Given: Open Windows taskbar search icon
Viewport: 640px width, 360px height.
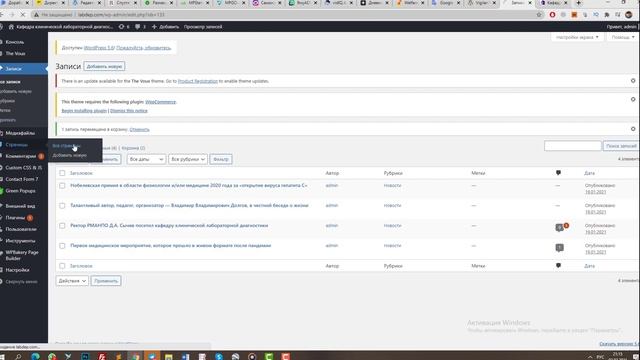Looking at the screenshot, I should (x=18, y=356).
